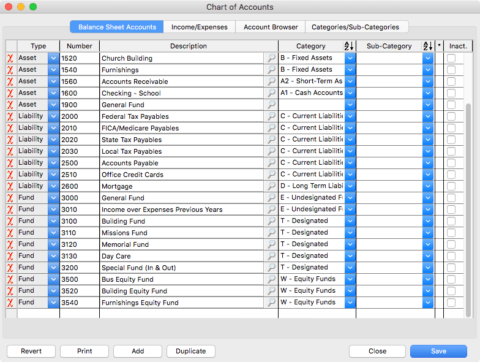Click the magnifier icon on Bus Equity Fund
The width and height of the screenshot is (480, 362).
click(271, 279)
